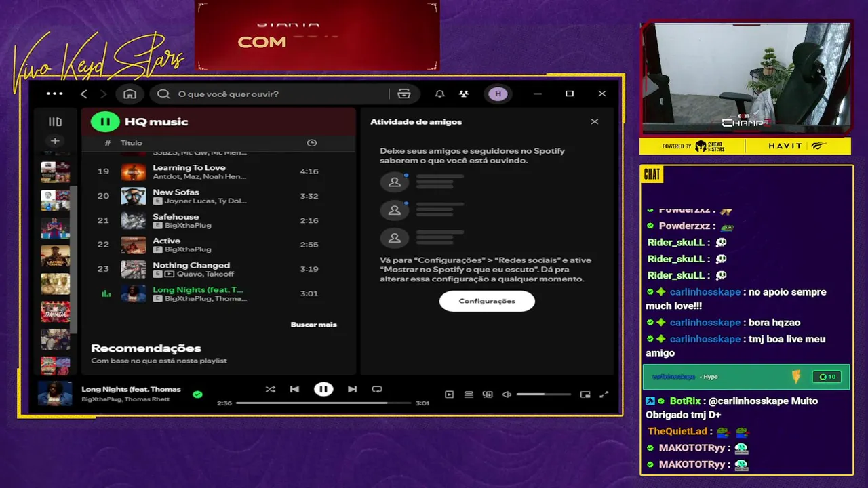Open now-playing album cover thumbnail

coord(55,393)
